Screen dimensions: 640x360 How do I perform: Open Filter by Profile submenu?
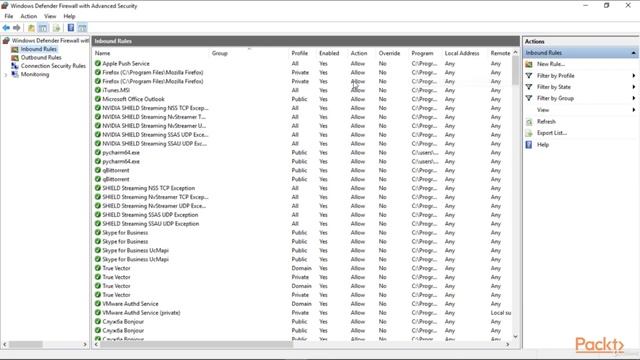point(556,76)
